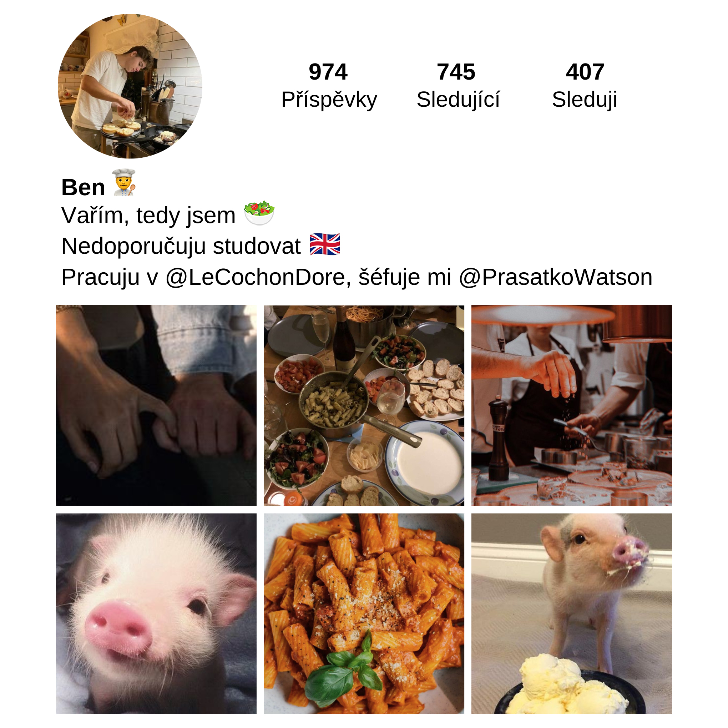Click the chef emoji next to Ben

click(x=124, y=183)
